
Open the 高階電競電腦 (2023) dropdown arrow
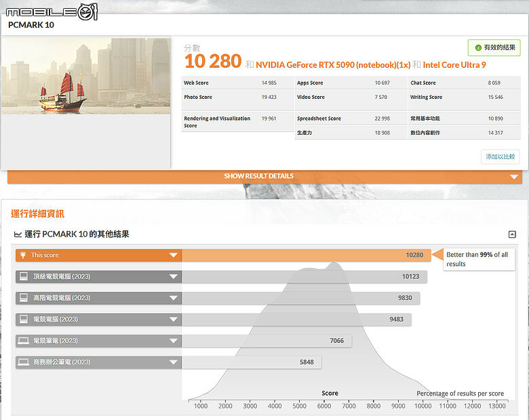174,298
